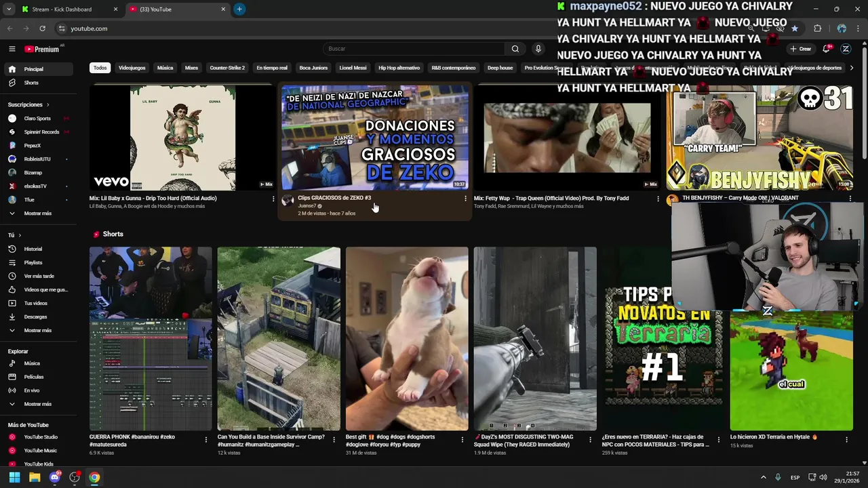Open the browser tab list dropdown
Image resolution: width=868 pixels, height=488 pixels.
pyautogui.click(x=8, y=9)
